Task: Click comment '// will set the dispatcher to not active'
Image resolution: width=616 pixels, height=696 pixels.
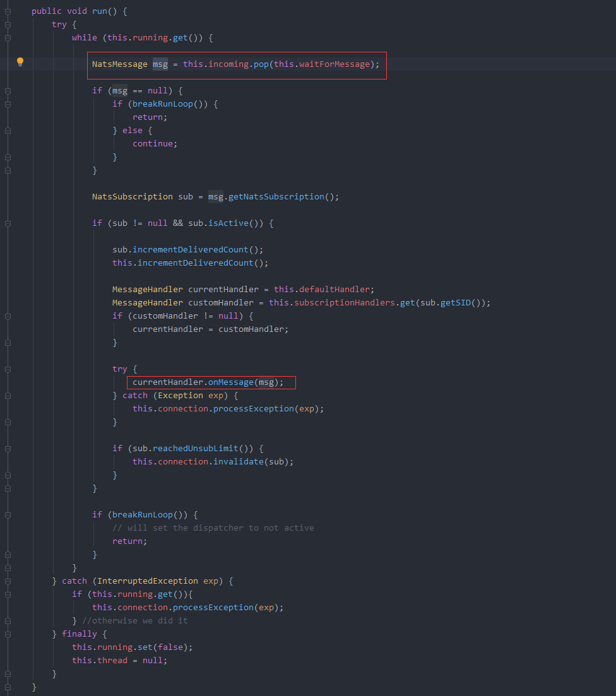Action: 213,528
